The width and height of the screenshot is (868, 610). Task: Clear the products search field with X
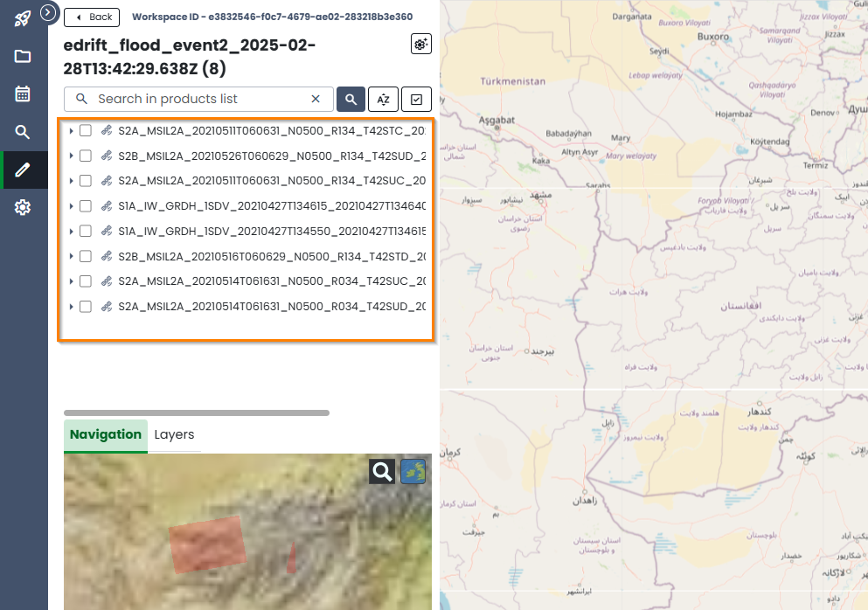click(x=316, y=99)
